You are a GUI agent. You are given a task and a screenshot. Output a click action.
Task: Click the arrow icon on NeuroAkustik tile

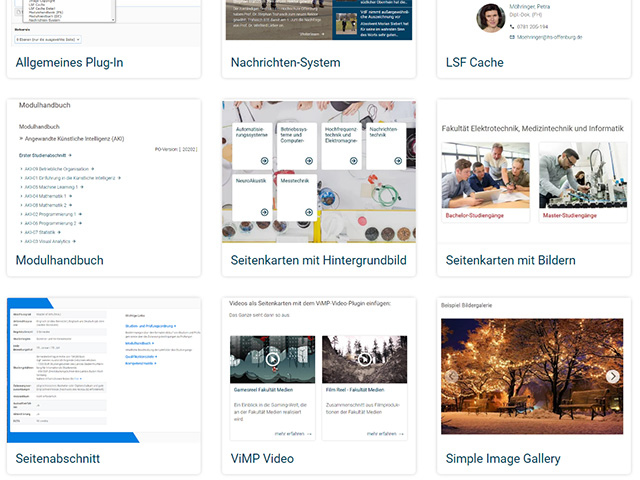(x=264, y=212)
